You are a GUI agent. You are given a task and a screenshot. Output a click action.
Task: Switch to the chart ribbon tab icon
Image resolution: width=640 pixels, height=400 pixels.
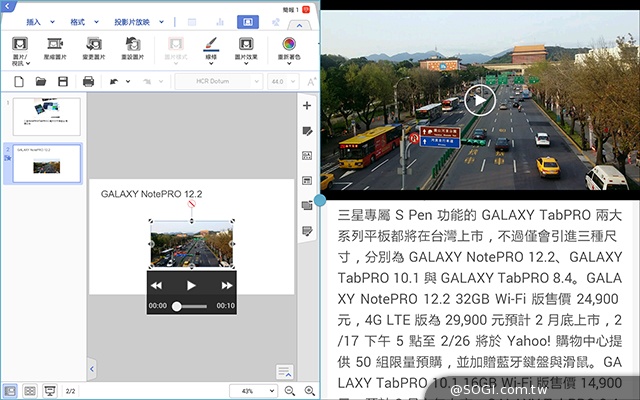coord(220,22)
